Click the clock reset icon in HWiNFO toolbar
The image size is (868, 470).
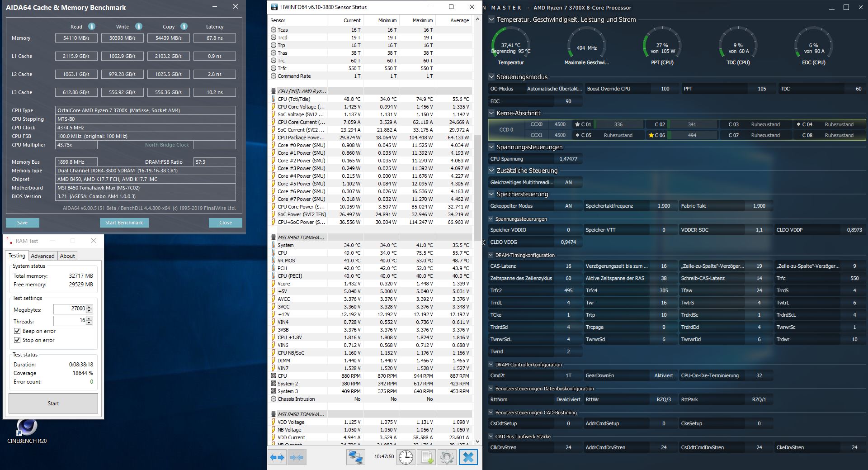[406, 457]
